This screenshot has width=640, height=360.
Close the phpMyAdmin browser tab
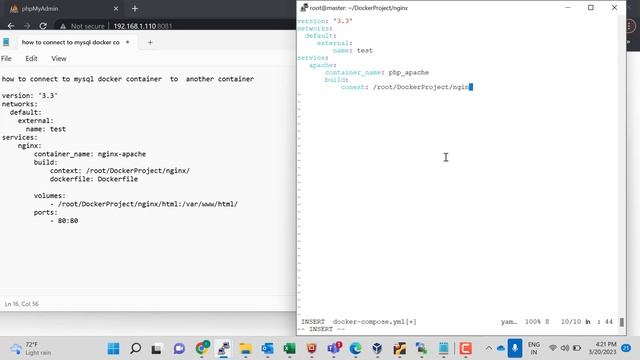click(116, 9)
